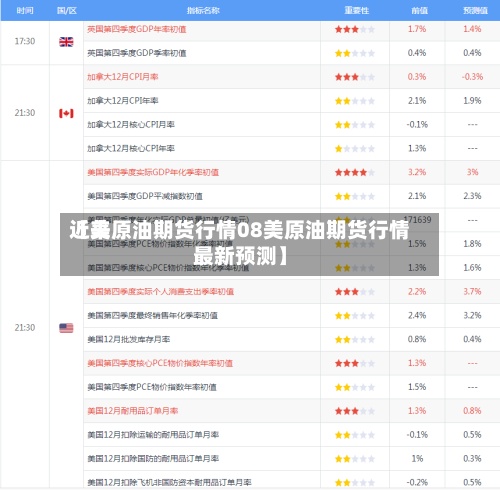Click the forecast value 1.8%
Viewport: 500px width, 490px height.
pos(472,244)
